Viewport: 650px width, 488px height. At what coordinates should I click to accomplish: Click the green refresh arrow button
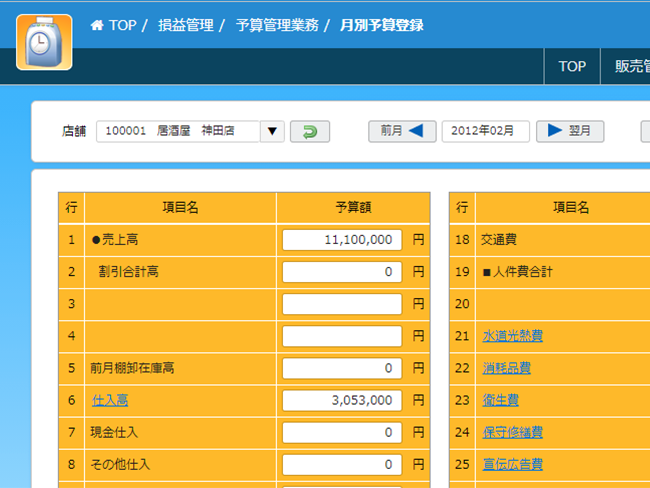(310, 131)
